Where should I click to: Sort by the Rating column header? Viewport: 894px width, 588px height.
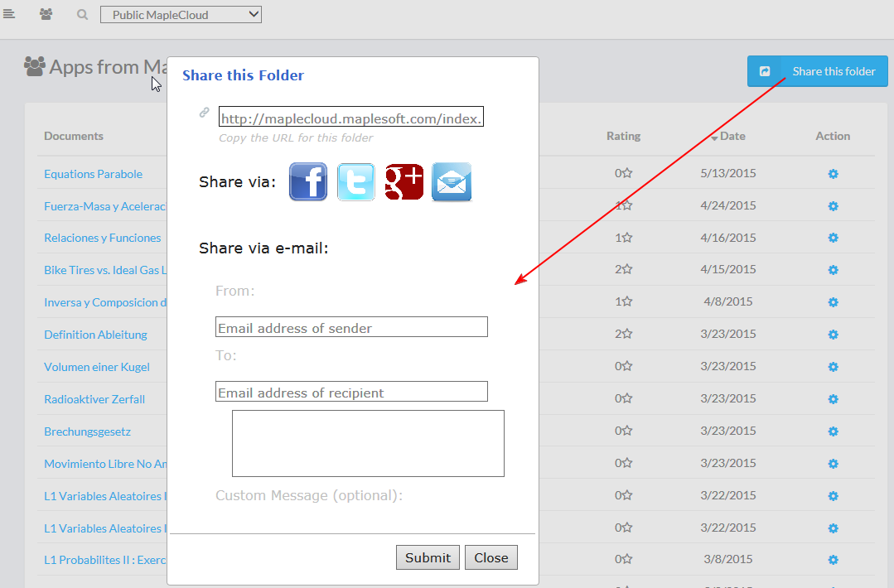point(623,136)
